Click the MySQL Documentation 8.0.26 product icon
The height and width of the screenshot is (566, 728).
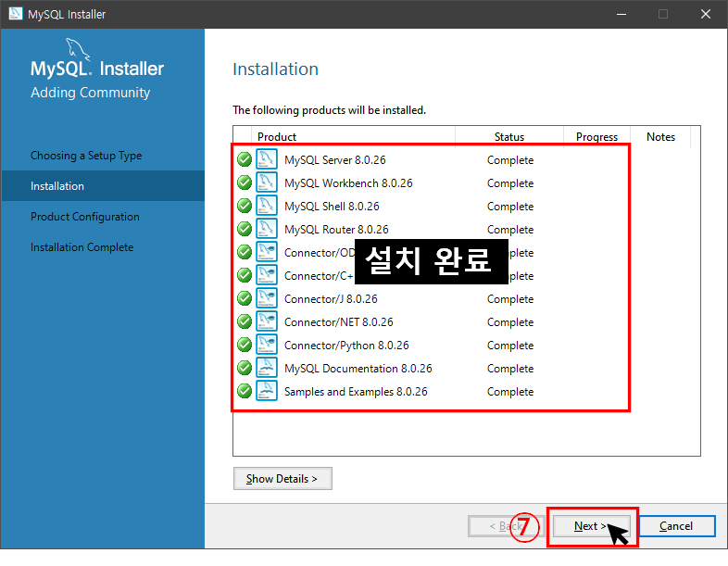(267, 368)
